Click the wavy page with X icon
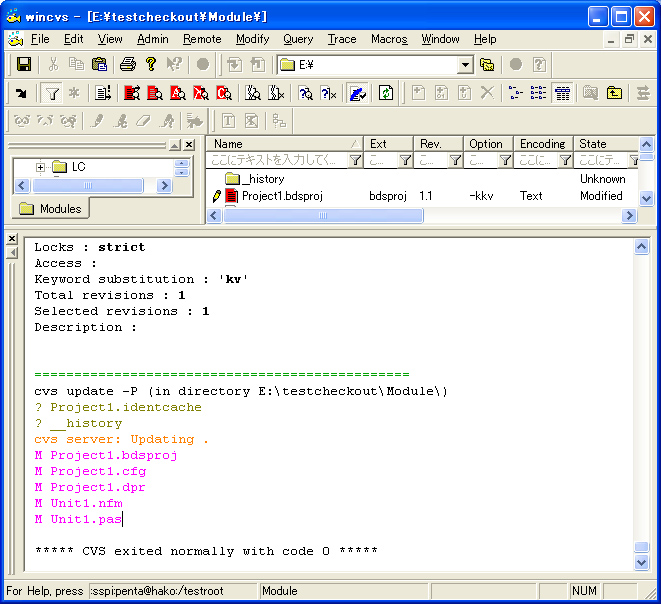The height and width of the screenshot is (604, 661). click(276, 93)
